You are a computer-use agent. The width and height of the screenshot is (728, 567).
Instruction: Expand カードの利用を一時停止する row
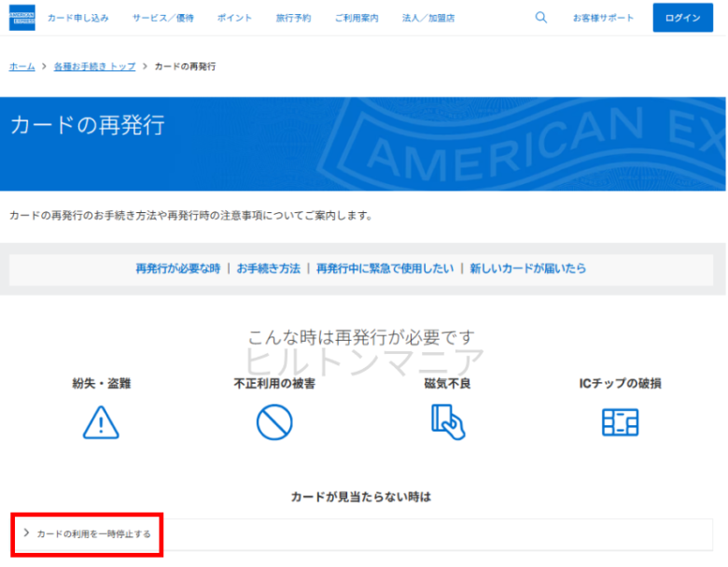coord(362,534)
